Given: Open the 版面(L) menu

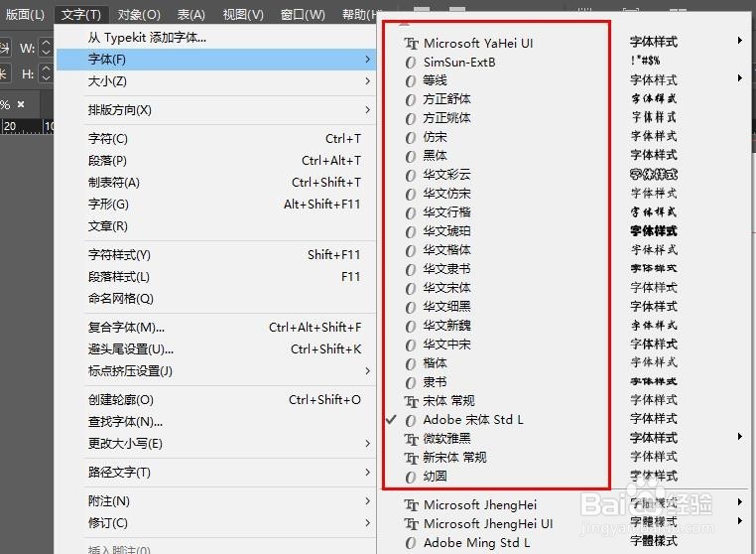Looking at the screenshot, I should (x=25, y=15).
